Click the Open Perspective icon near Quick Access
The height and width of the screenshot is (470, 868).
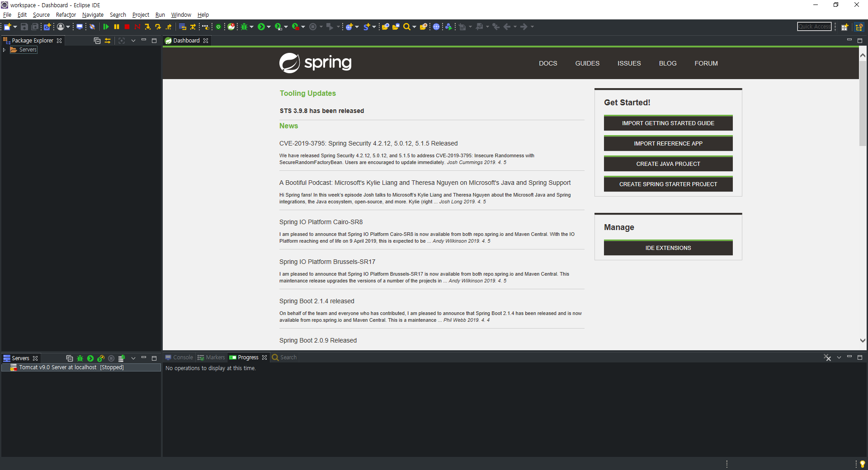click(844, 27)
